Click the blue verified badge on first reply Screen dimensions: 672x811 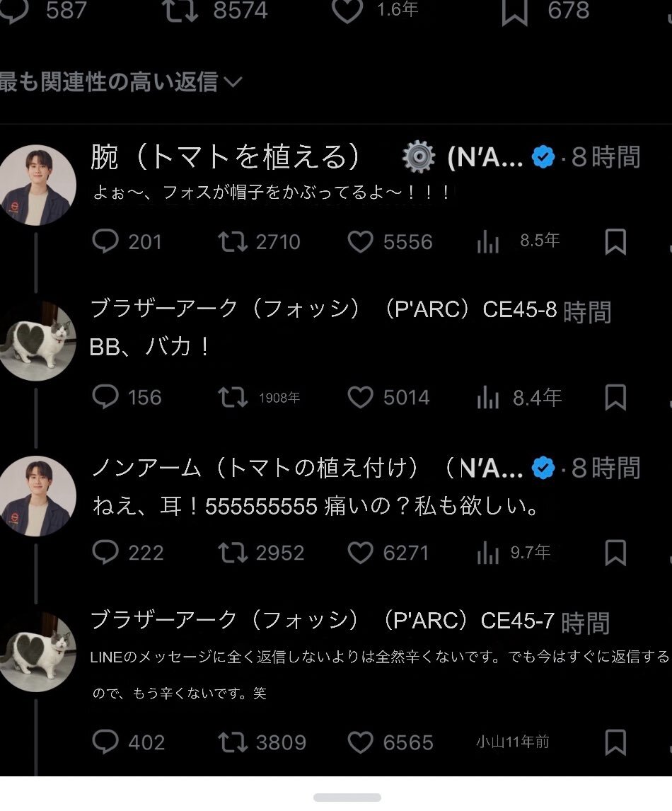point(543,157)
